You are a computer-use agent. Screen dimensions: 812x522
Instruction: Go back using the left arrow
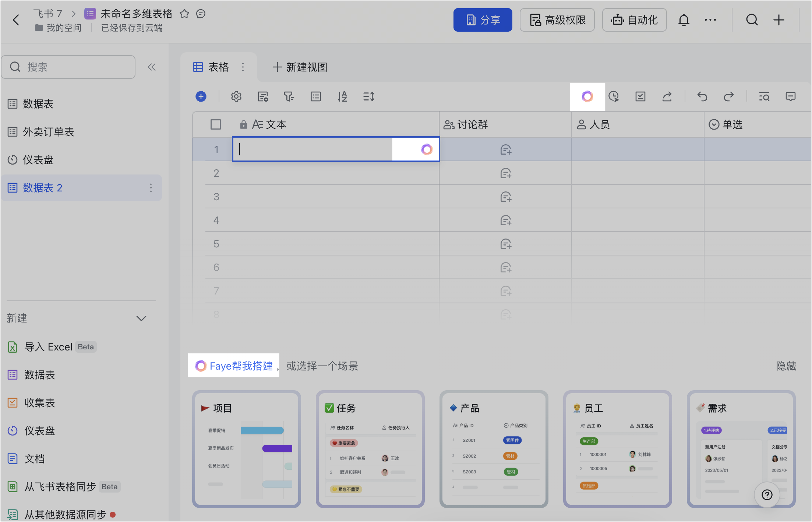click(16, 20)
